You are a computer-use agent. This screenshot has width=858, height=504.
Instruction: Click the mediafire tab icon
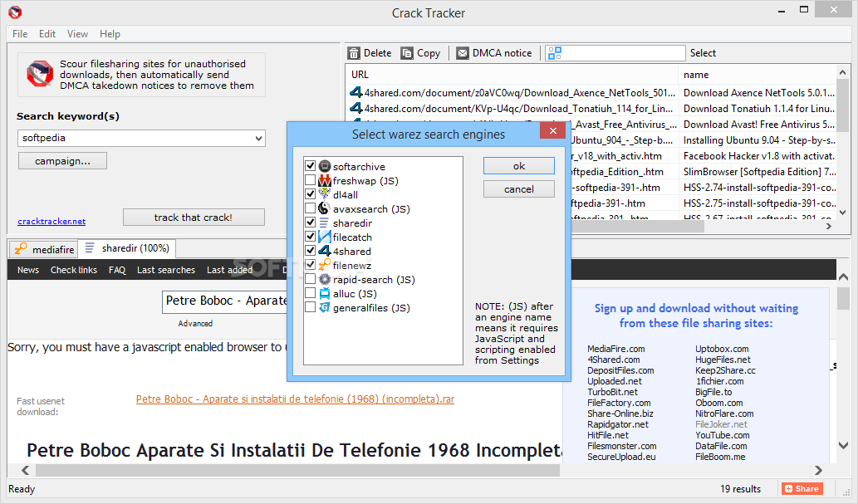(x=20, y=249)
